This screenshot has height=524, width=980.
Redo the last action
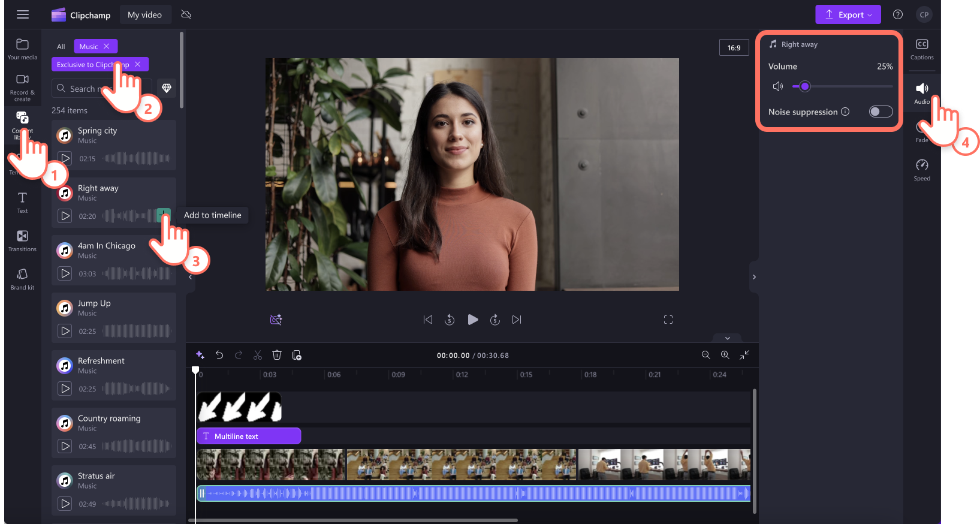click(x=239, y=355)
